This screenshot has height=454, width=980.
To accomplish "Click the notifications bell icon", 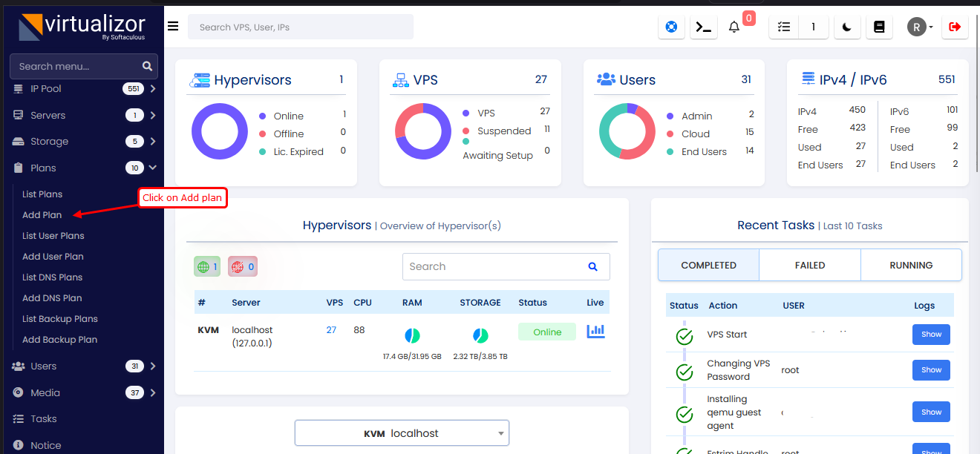I will [x=734, y=27].
